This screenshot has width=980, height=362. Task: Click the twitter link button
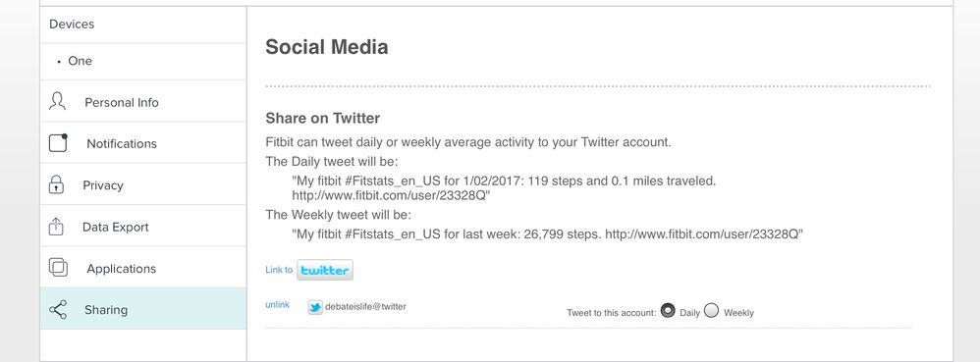(325, 270)
